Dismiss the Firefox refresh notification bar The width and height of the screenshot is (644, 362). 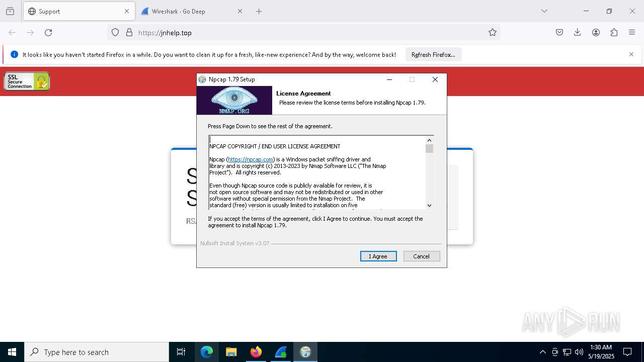(631, 54)
